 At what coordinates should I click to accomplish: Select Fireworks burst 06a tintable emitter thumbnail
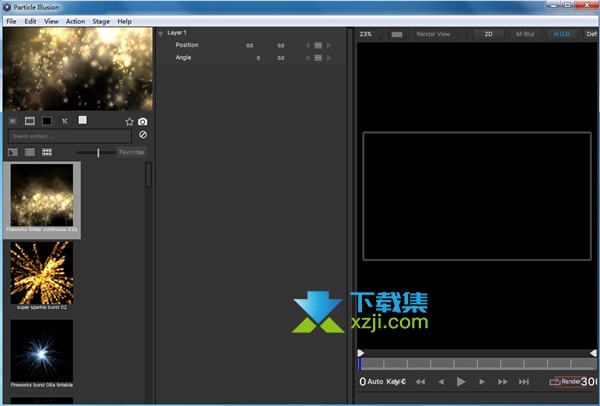click(x=42, y=351)
